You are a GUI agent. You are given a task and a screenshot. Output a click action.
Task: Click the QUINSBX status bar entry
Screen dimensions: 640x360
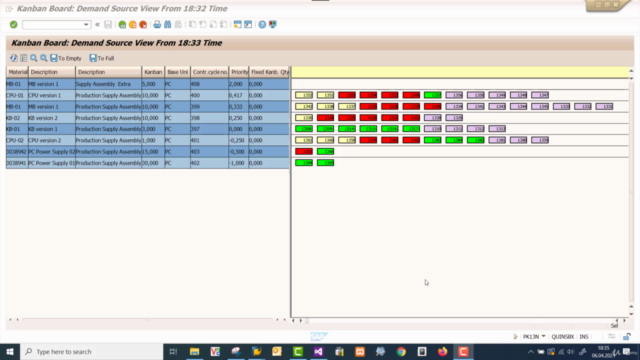(562, 337)
